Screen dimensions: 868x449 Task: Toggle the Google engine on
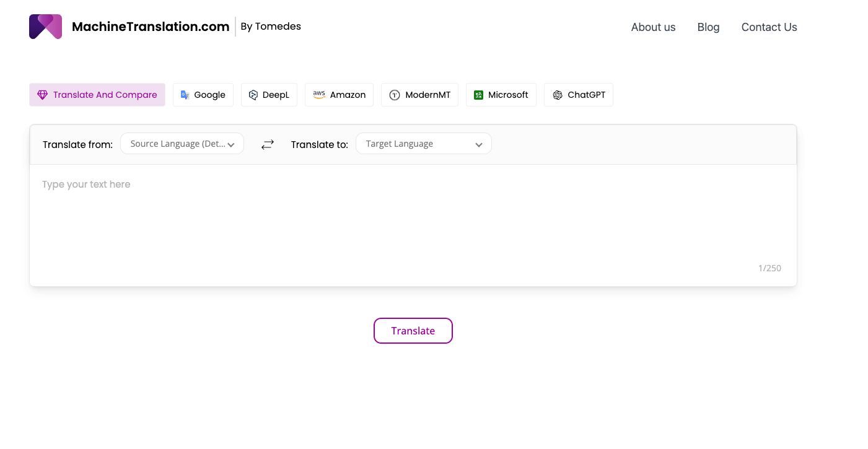pyautogui.click(x=203, y=94)
